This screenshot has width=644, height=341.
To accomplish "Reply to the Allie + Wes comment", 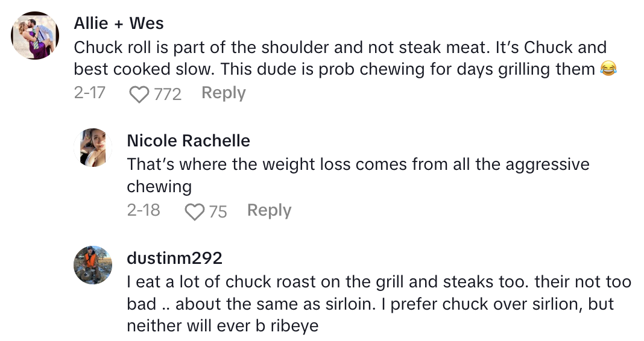I will click(x=223, y=93).
